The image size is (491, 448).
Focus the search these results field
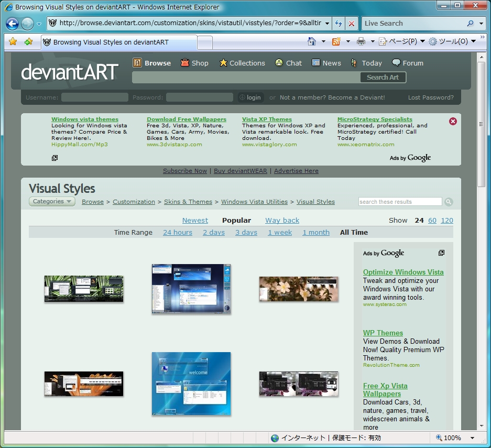[400, 202]
